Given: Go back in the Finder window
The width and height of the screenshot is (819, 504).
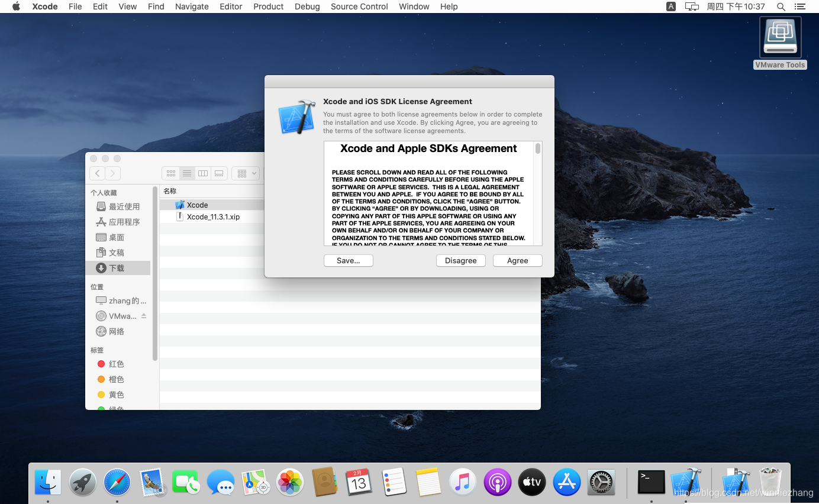Looking at the screenshot, I should point(98,173).
